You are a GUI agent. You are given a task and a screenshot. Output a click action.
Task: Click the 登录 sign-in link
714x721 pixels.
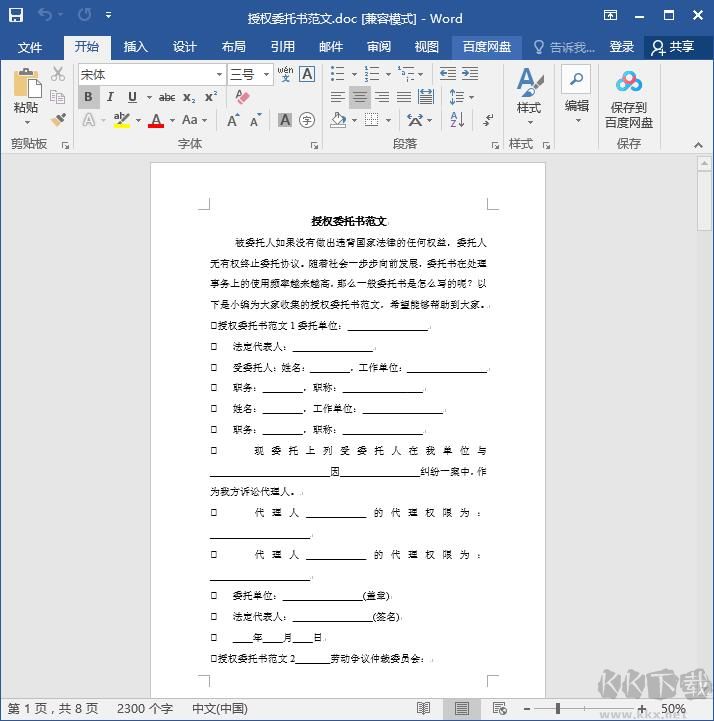tap(621, 47)
